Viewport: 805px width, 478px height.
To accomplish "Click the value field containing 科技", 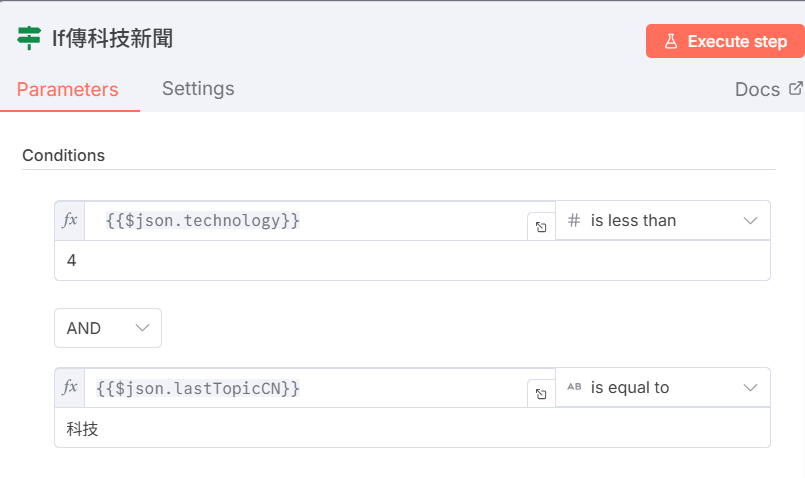I will [x=412, y=428].
